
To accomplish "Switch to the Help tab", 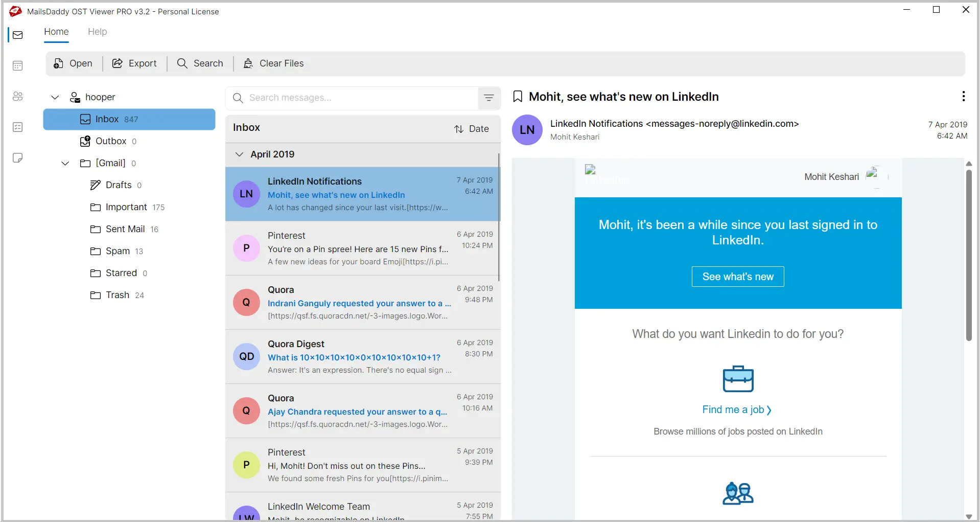I will 97,32.
